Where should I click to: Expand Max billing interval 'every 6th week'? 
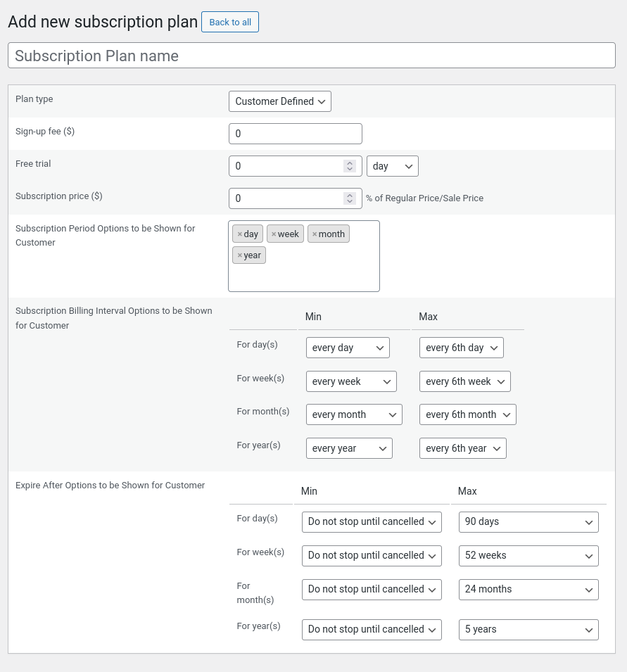[x=464, y=381]
